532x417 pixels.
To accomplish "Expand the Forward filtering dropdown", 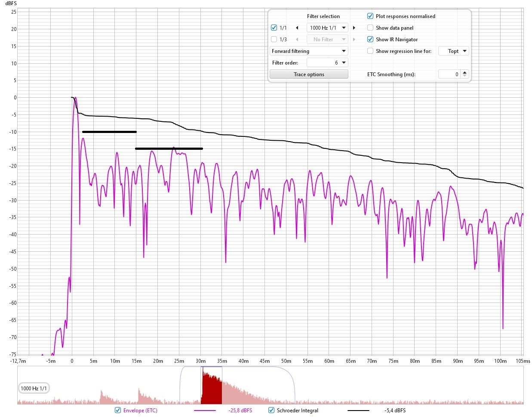I will coord(309,51).
